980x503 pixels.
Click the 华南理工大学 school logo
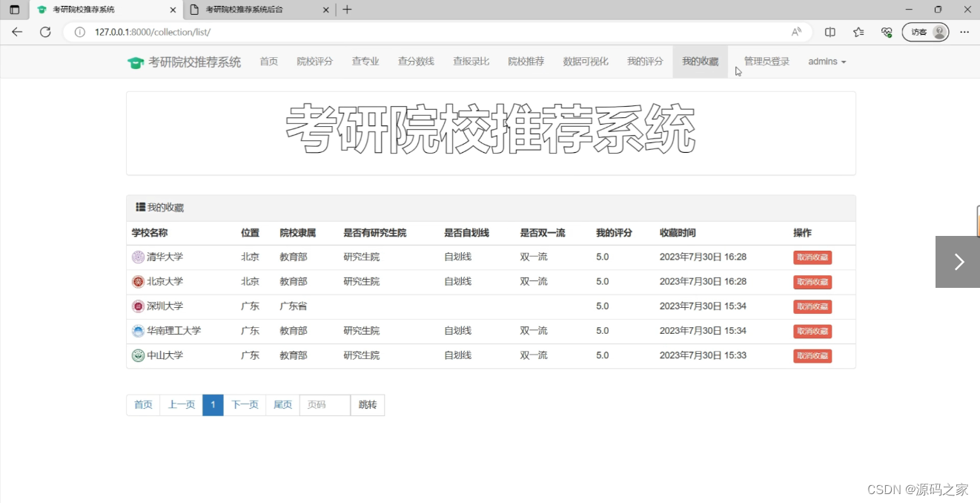(x=138, y=331)
